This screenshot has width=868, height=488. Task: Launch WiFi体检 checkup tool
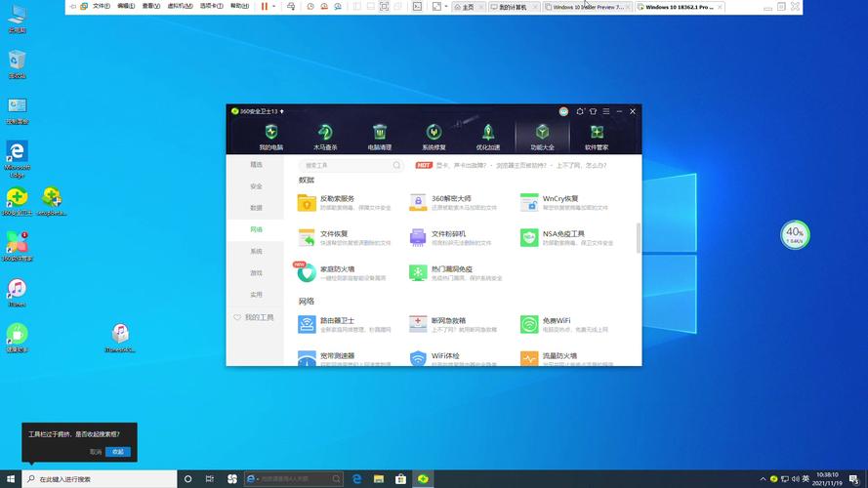coord(453,358)
